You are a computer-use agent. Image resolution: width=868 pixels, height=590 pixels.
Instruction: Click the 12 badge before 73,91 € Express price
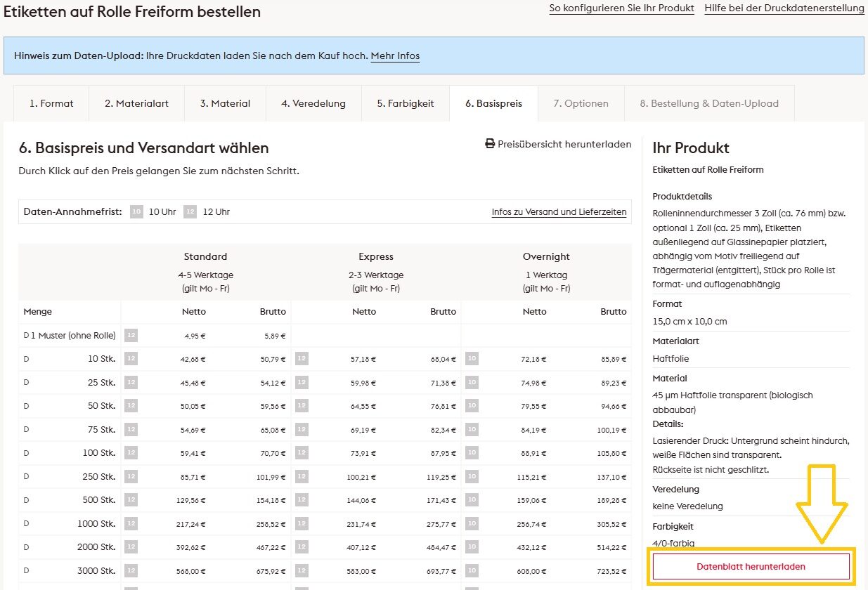click(x=302, y=453)
